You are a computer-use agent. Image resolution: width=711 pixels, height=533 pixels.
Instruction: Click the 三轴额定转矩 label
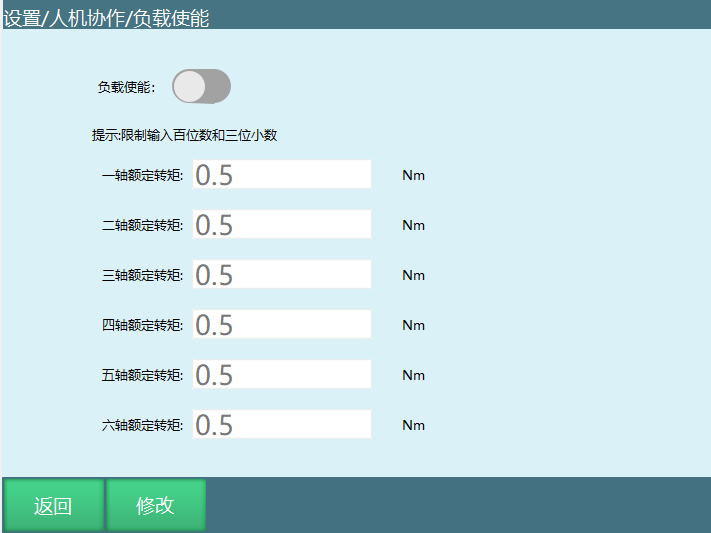(142, 276)
